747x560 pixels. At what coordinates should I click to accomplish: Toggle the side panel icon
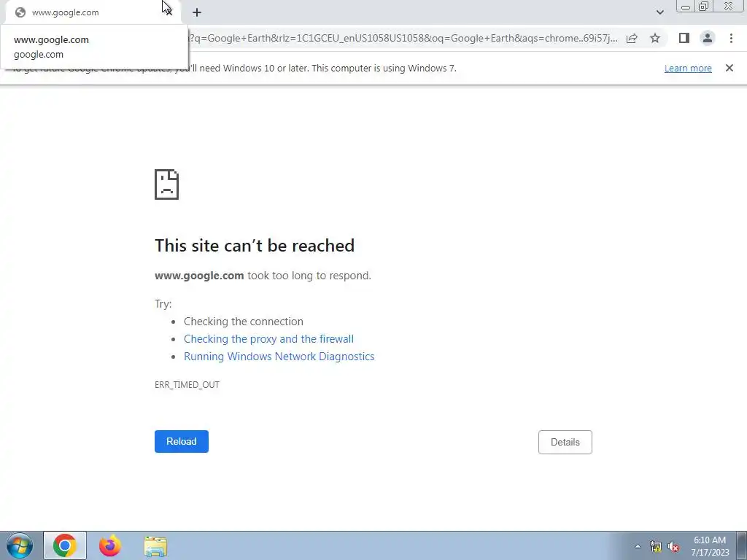click(x=684, y=38)
